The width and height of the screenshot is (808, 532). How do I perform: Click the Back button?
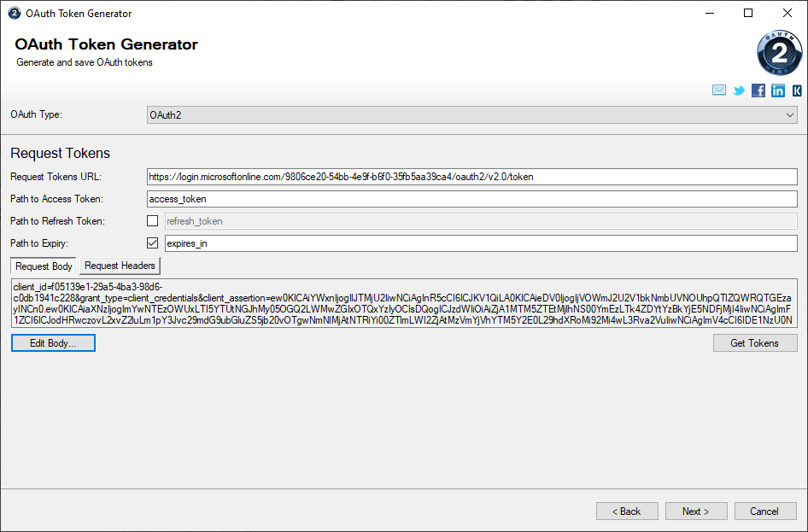tap(627, 511)
